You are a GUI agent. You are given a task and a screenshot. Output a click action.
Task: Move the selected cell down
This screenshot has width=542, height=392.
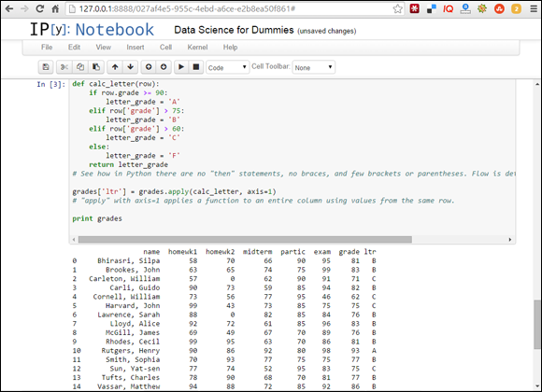pos(130,67)
